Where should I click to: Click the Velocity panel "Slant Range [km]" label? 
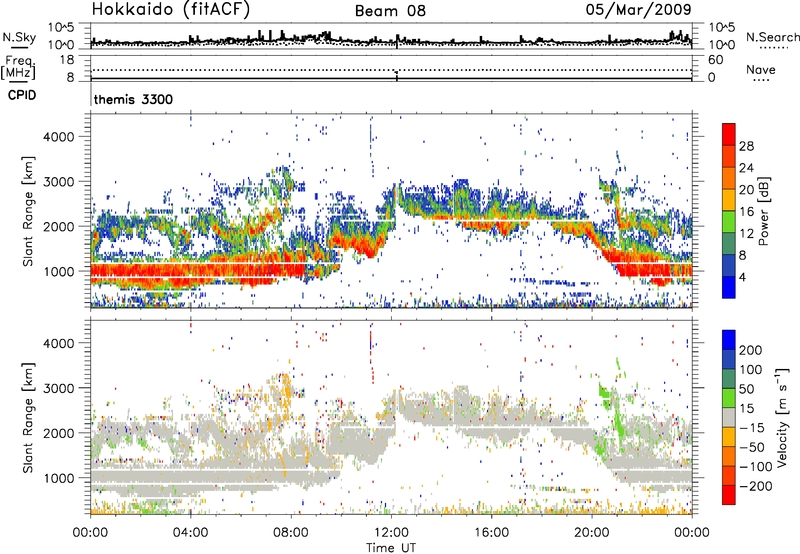[x=28, y=417]
